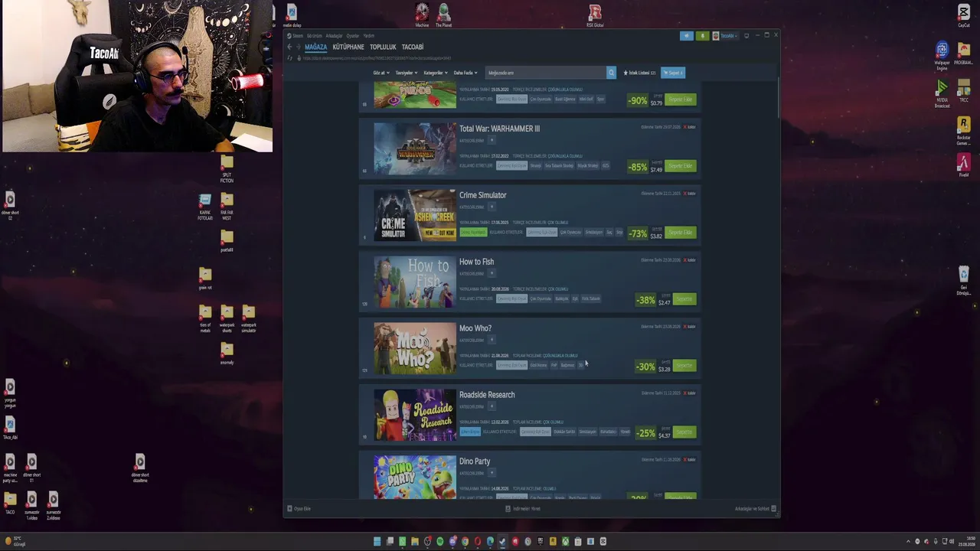The height and width of the screenshot is (551, 980).
Task: Remove Total War: WARHAMMER III from wishlist
Action: (x=689, y=127)
